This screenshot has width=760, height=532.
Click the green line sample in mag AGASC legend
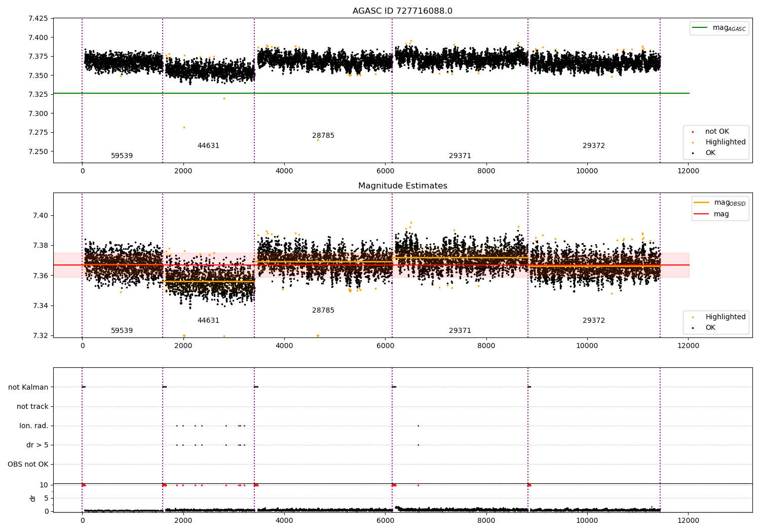(700, 28)
